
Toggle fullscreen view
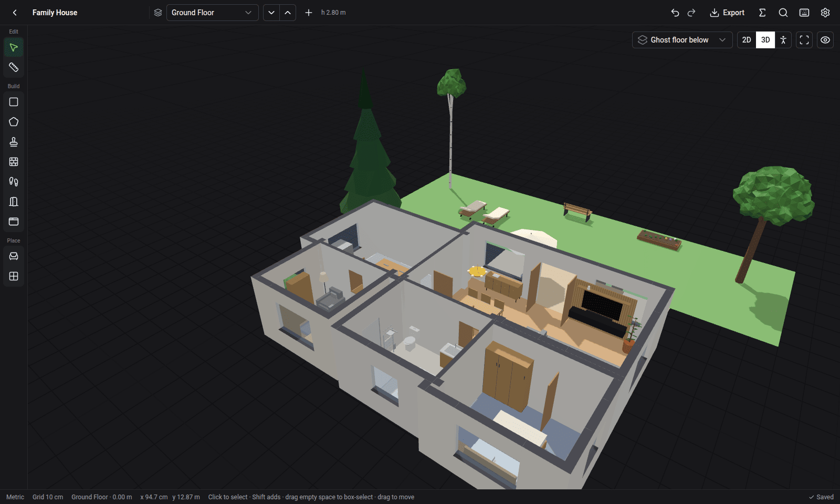tap(804, 40)
